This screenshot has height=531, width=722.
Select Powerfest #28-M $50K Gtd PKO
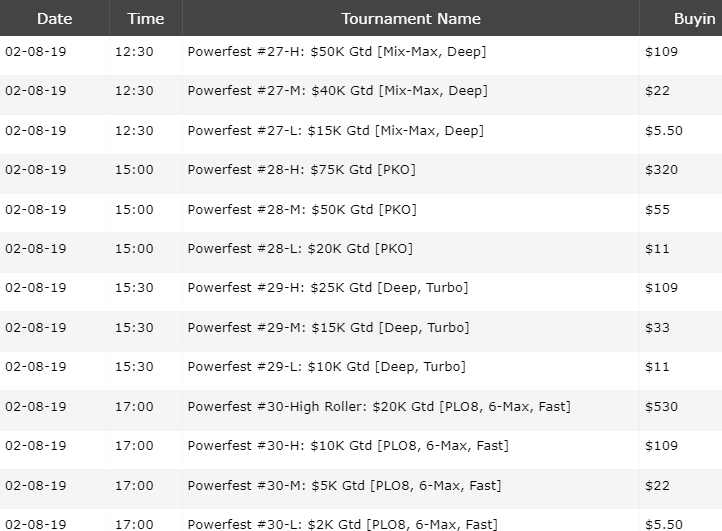[302, 210]
